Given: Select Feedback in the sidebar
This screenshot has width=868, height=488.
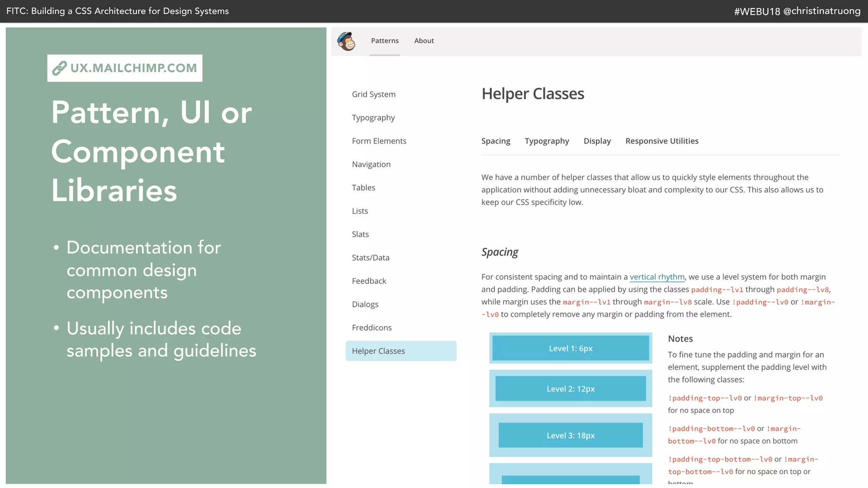Looking at the screenshot, I should (369, 280).
